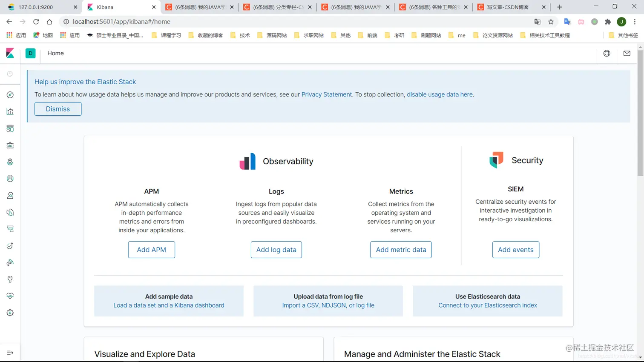The height and width of the screenshot is (362, 644).
Task: Open Discover via the compass sidebar icon
Action: pos(10,95)
